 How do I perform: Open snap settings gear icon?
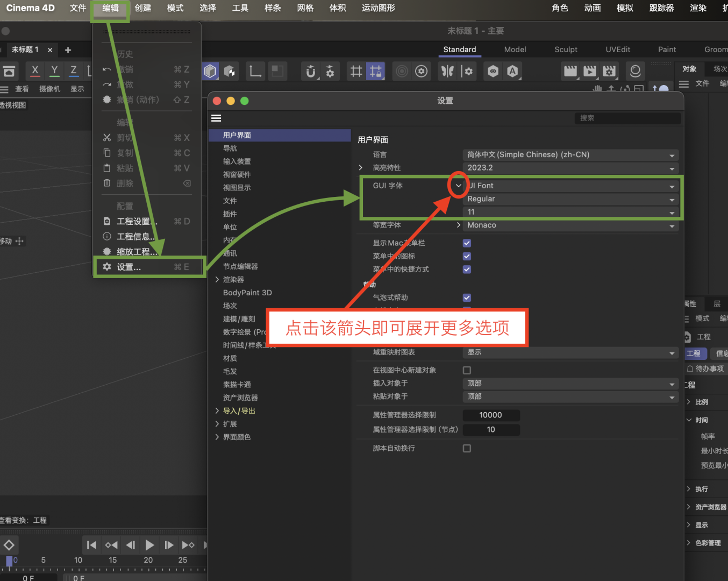pos(330,71)
